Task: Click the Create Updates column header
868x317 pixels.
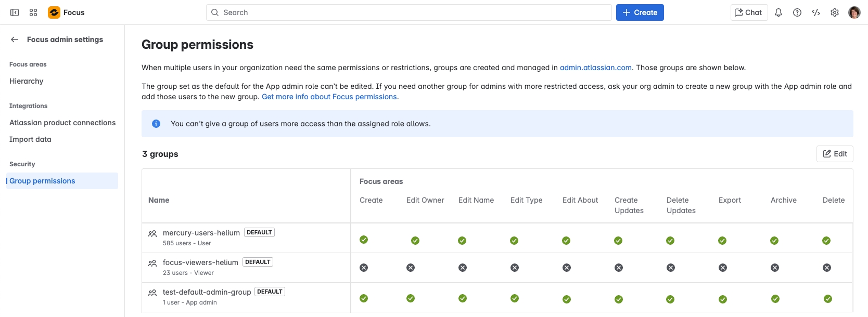Action: 629,205
